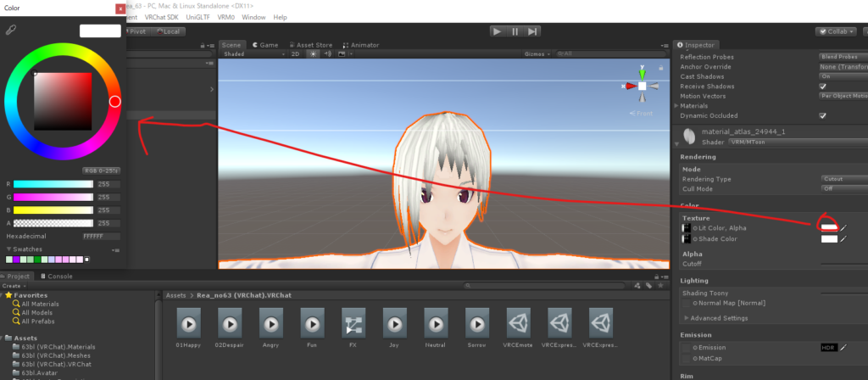The image size is (868, 380).
Task: Toggle scene effects image icon
Action: 342,53
